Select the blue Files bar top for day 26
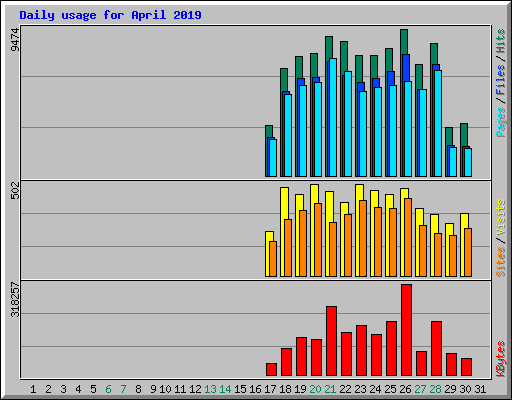Viewport: 512px width, 400px height. point(406,68)
